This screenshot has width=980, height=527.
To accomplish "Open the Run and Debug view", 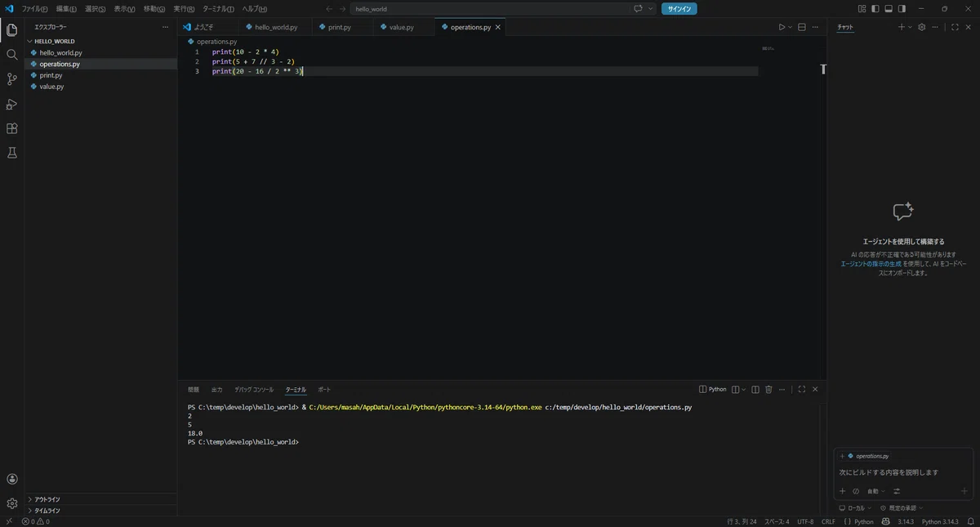I will 11,104.
